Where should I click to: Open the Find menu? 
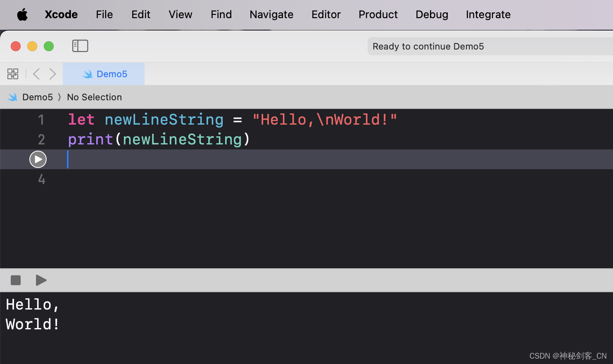click(x=221, y=14)
